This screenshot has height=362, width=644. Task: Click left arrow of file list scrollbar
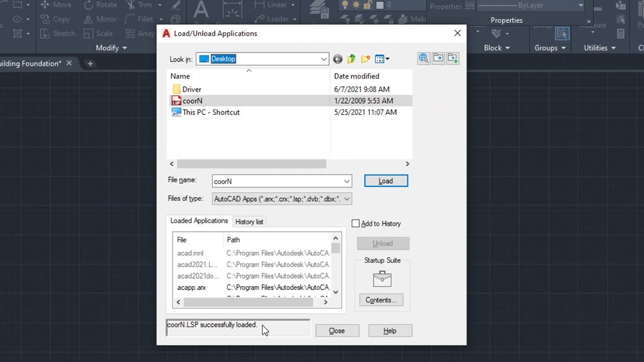172,164
